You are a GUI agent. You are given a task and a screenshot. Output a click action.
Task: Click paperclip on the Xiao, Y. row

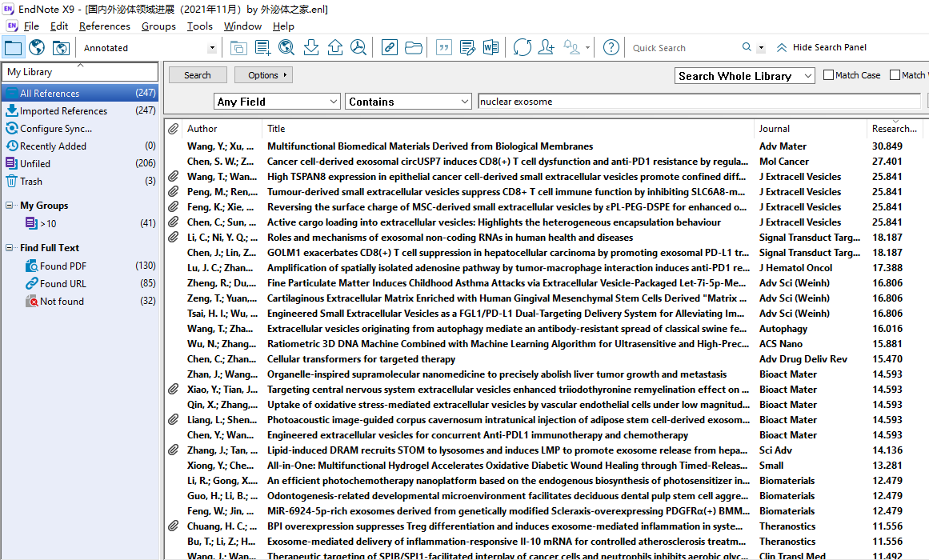[x=173, y=390]
